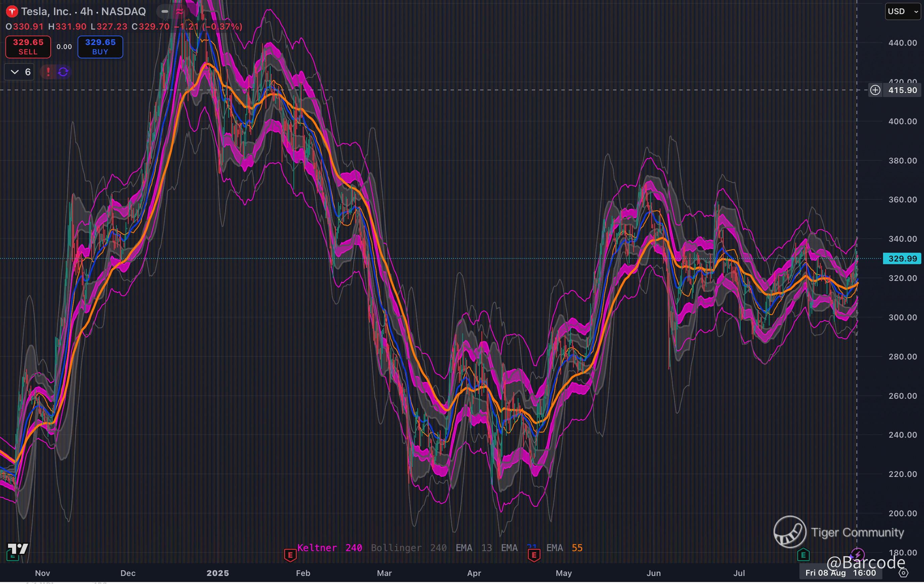
Task: Click red earnings E marker near February
Action: [290, 555]
